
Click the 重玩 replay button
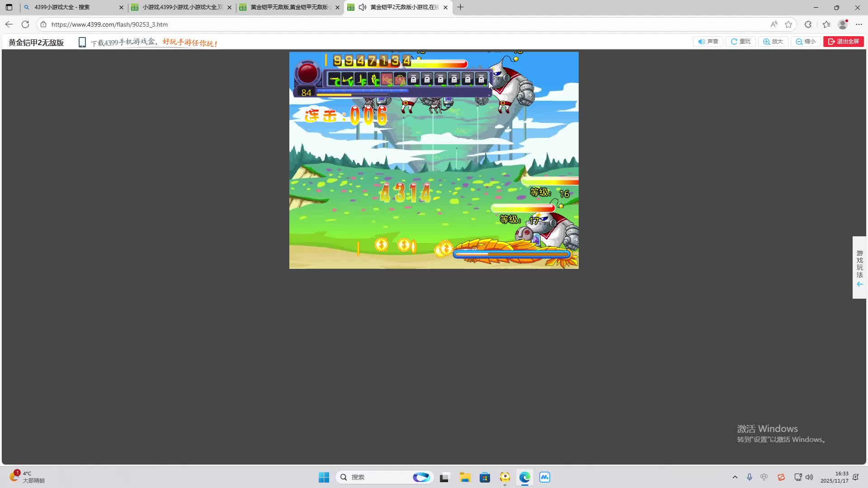click(741, 42)
